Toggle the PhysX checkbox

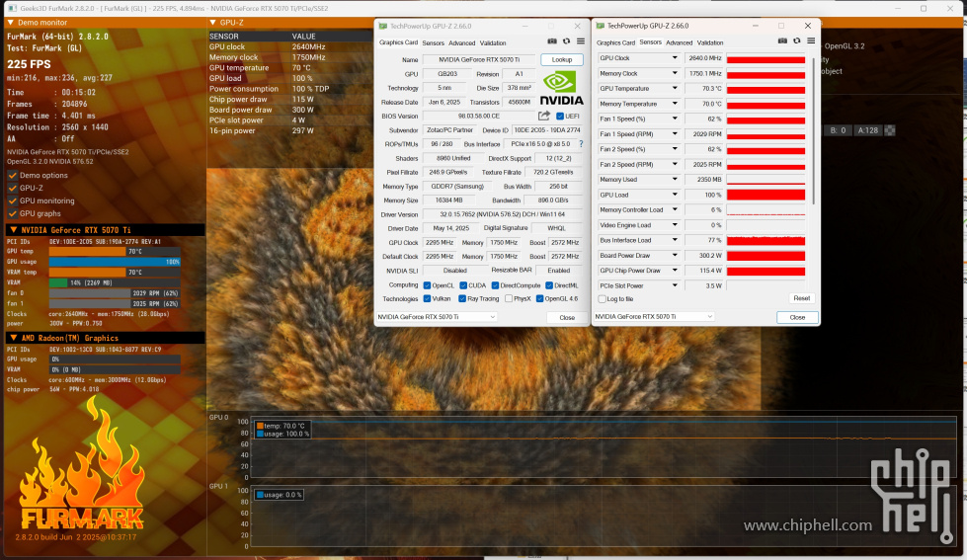[x=508, y=298]
